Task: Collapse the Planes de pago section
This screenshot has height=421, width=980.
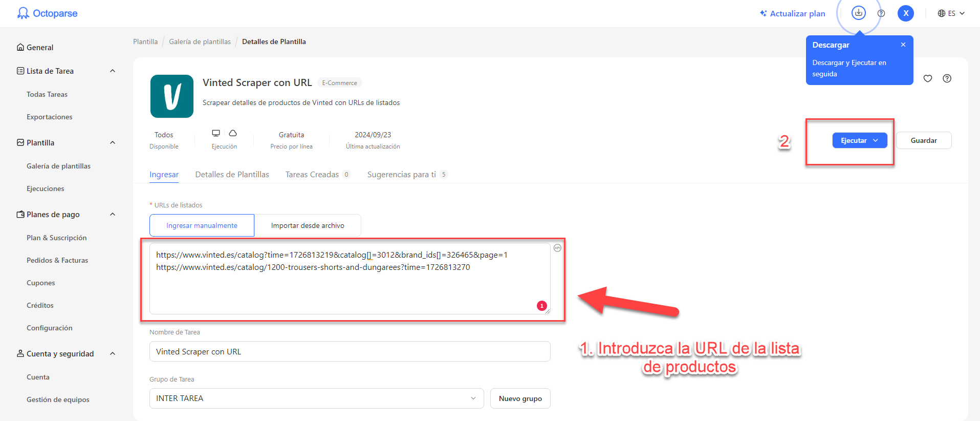Action: [113, 214]
